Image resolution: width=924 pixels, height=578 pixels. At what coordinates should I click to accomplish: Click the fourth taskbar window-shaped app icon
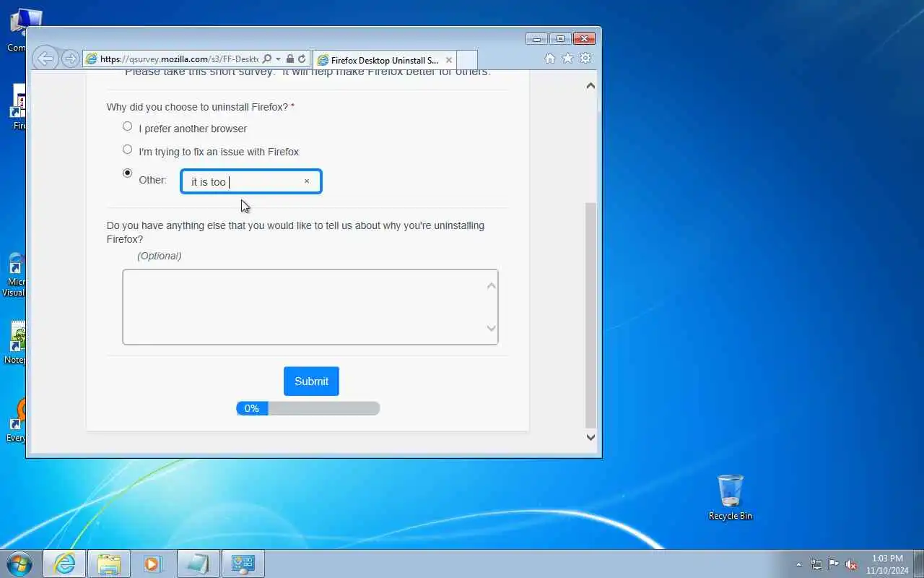pos(198,564)
